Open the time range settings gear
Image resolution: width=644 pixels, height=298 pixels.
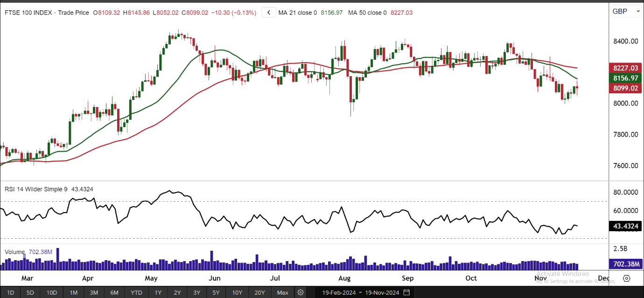click(301, 292)
